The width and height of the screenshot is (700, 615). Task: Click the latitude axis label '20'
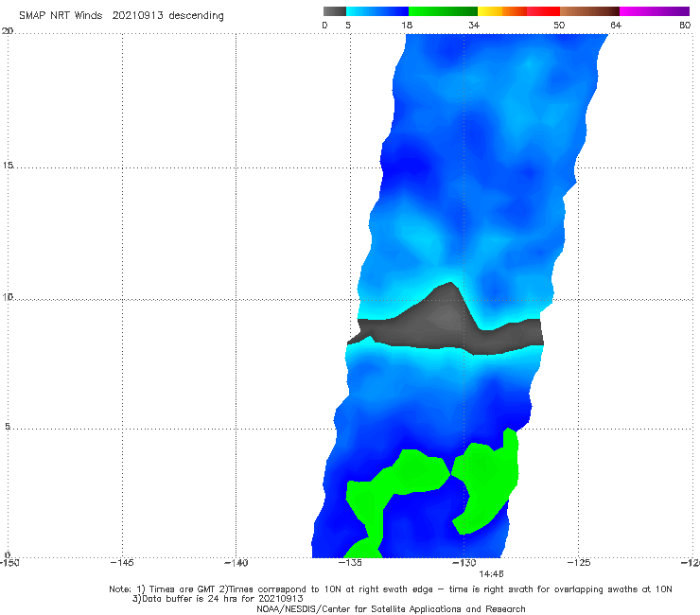coord(8,31)
